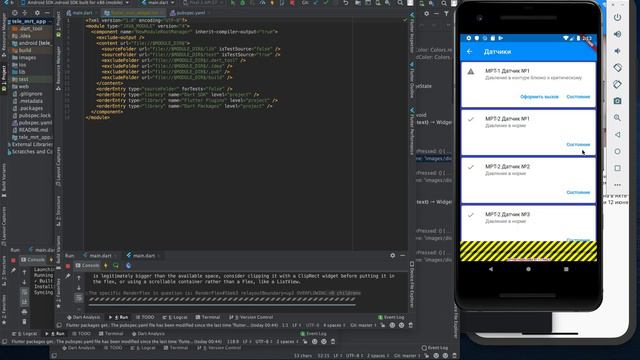The height and width of the screenshot is (360, 640).
Task: Tap Состояние on the МРТ-2 Датчик №2 card
Action: click(x=578, y=193)
